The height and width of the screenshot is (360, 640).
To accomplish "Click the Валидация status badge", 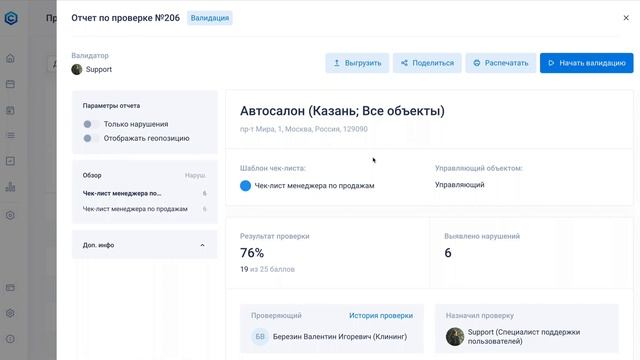I will click(210, 18).
